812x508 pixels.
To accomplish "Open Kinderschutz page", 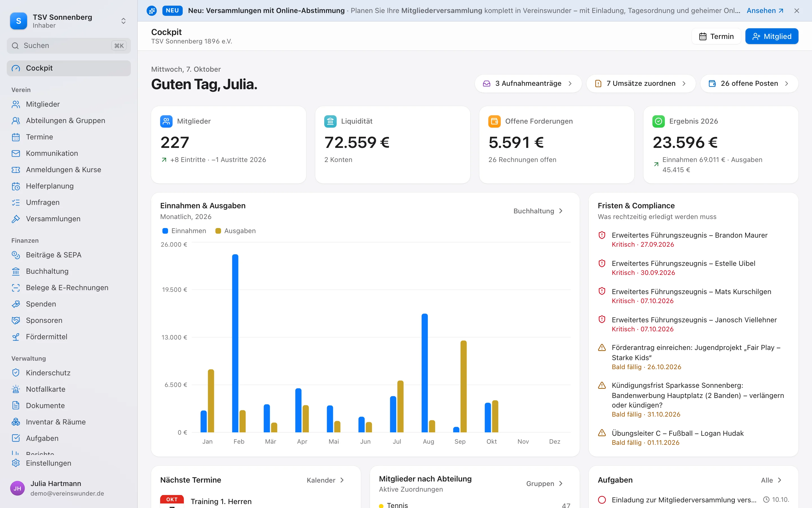I will click(x=69, y=373).
